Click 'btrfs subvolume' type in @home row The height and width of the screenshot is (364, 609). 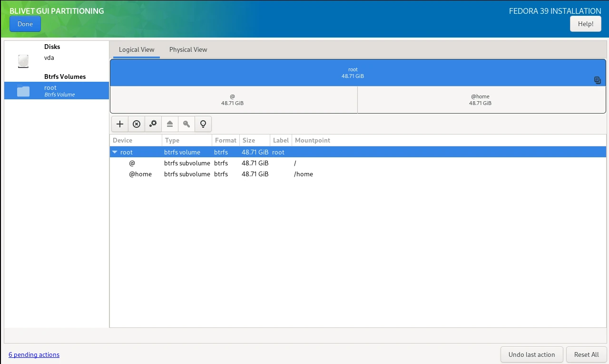click(187, 174)
